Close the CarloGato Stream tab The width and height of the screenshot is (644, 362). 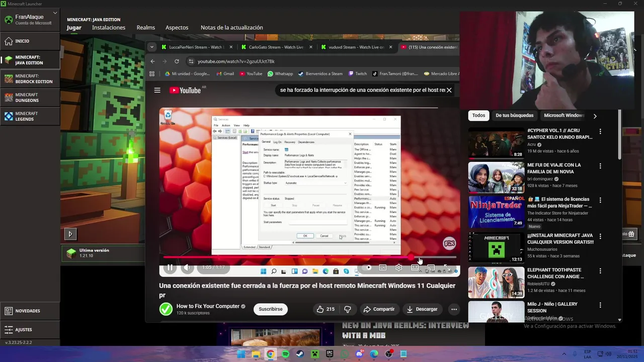pyautogui.click(x=310, y=47)
